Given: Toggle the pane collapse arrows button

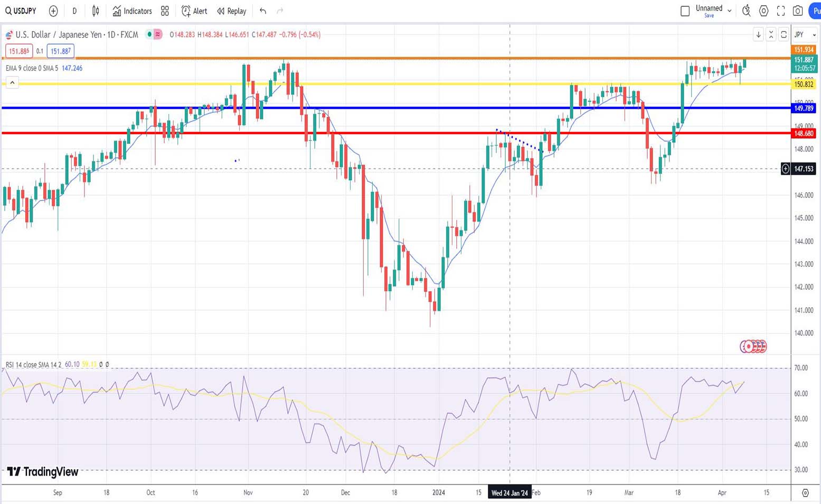Looking at the screenshot, I should click(771, 35).
